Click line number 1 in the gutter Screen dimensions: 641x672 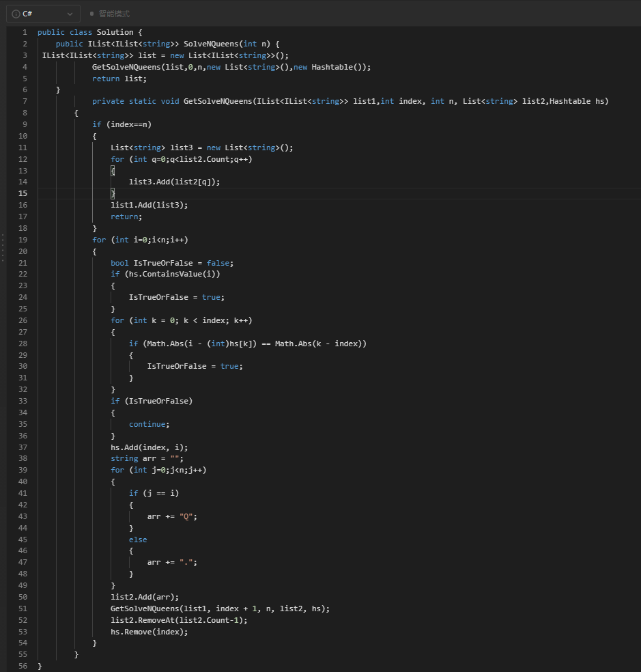coord(25,32)
